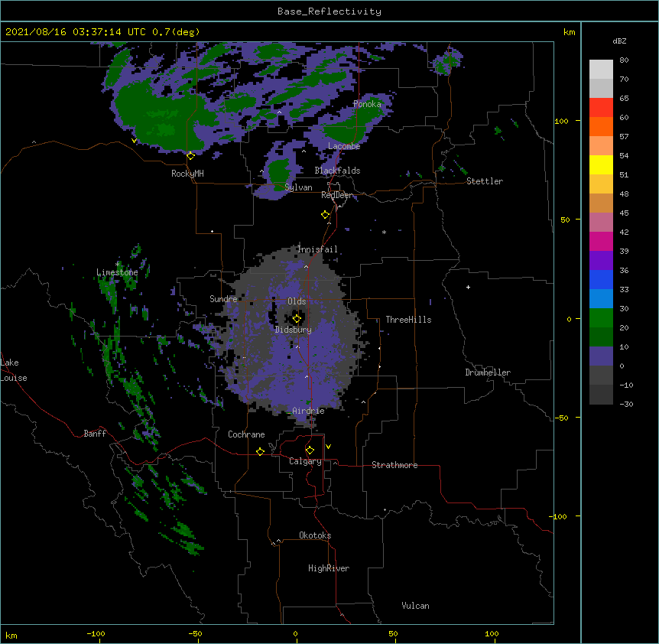Screen dimensions: 659x644
Task: Click the 80 value on dBZ legend
Action: pos(624,60)
